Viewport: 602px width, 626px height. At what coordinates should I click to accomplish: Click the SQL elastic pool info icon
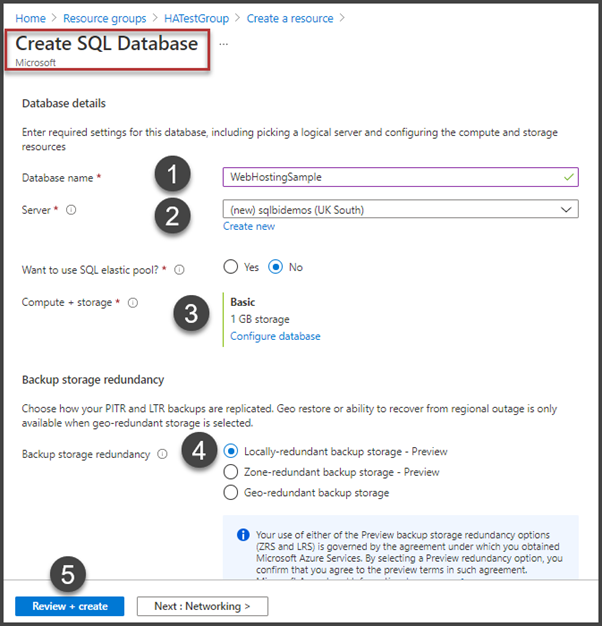[179, 270]
